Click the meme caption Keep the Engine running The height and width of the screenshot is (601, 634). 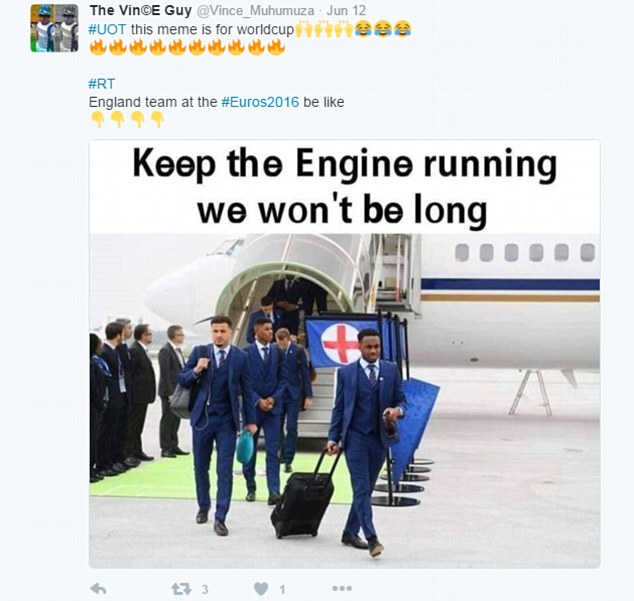345,165
